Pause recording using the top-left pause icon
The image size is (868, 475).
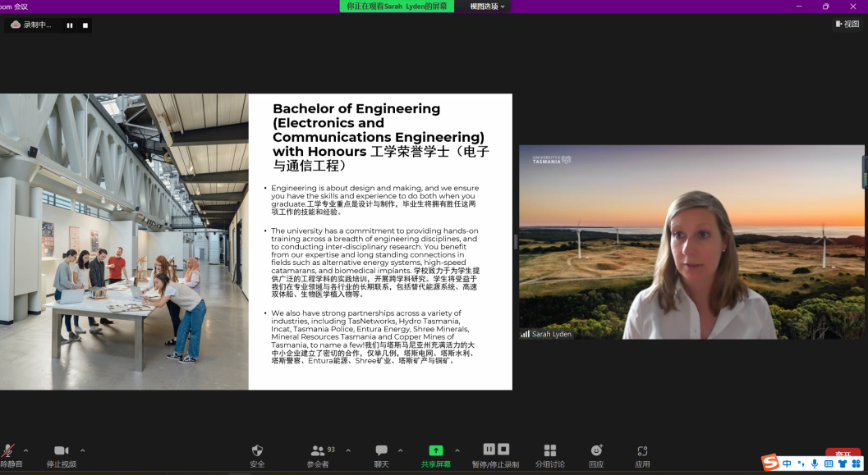pos(70,25)
